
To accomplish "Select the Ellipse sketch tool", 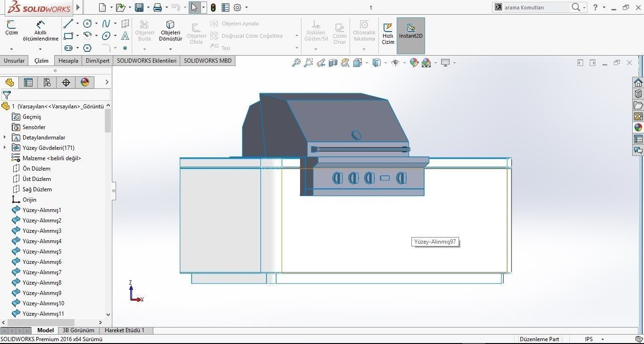I will (106, 36).
